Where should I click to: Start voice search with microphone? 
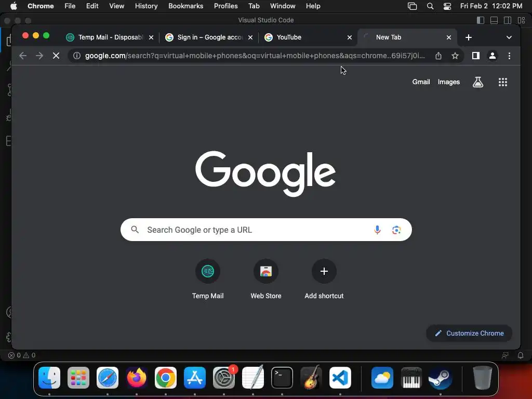377,230
